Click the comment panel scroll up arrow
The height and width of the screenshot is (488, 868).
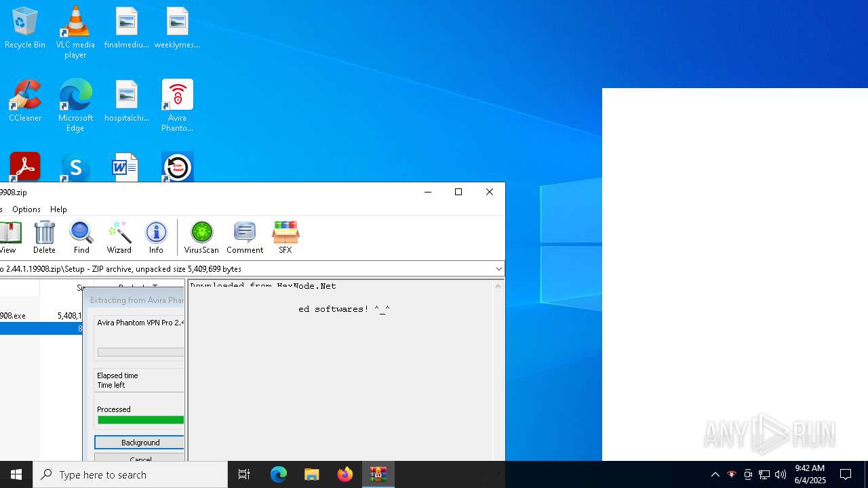point(498,286)
